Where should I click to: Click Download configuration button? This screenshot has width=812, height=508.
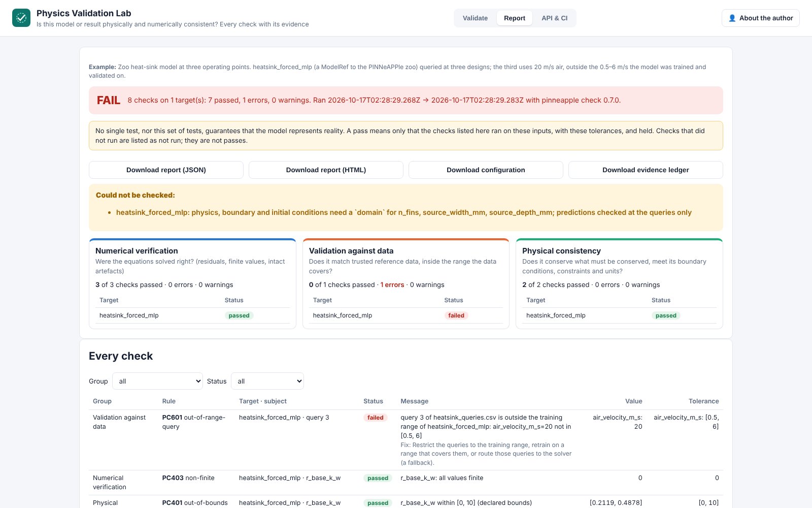pos(486,170)
